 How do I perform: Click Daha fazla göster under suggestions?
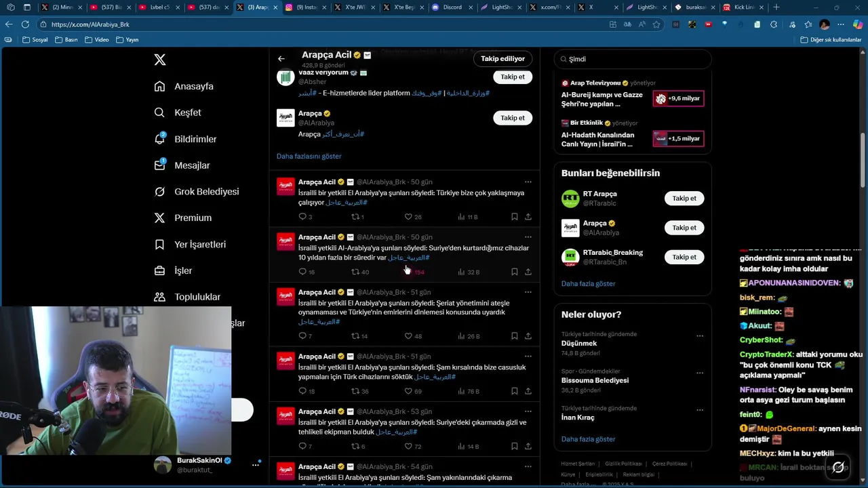click(588, 283)
